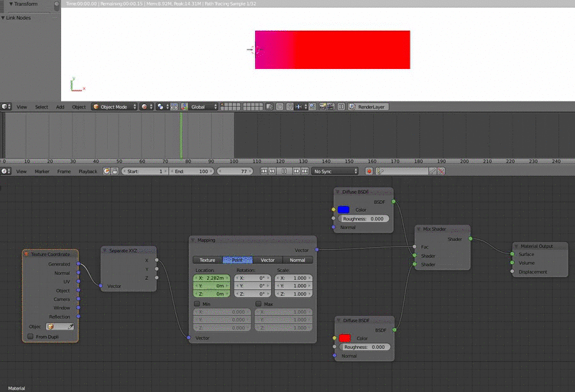The height and width of the screenshot is (392, 575).
Task: Enable the From Dupli checkbox
Action: click(x=30, y=336)
